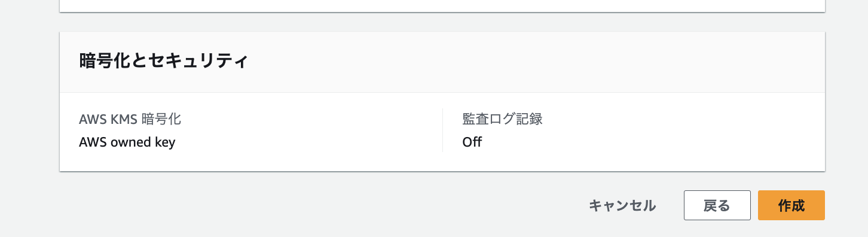The image size is (868, 237).
Task: Click the 監査ログ記録 label
Action: pyautogui.click(x=502, y=118)
